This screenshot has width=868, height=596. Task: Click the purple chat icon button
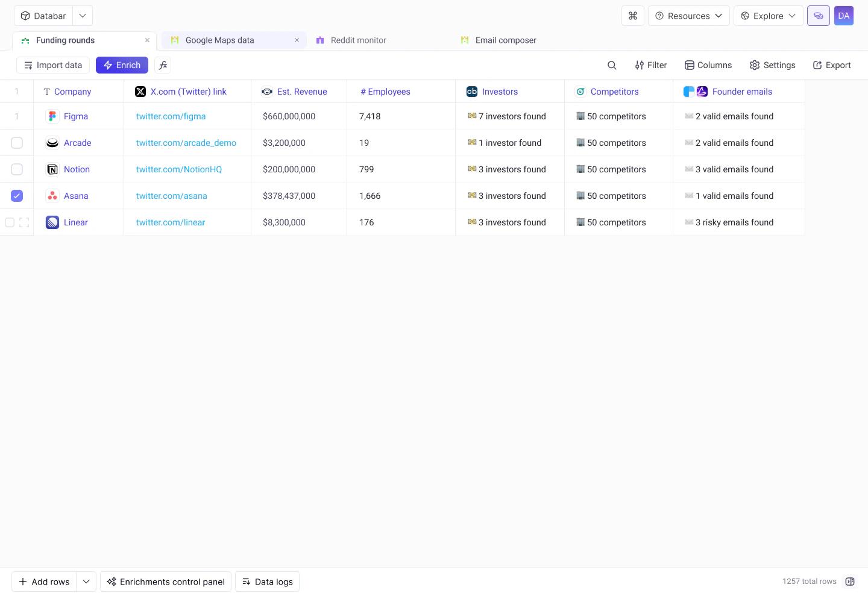click(819, 16)
